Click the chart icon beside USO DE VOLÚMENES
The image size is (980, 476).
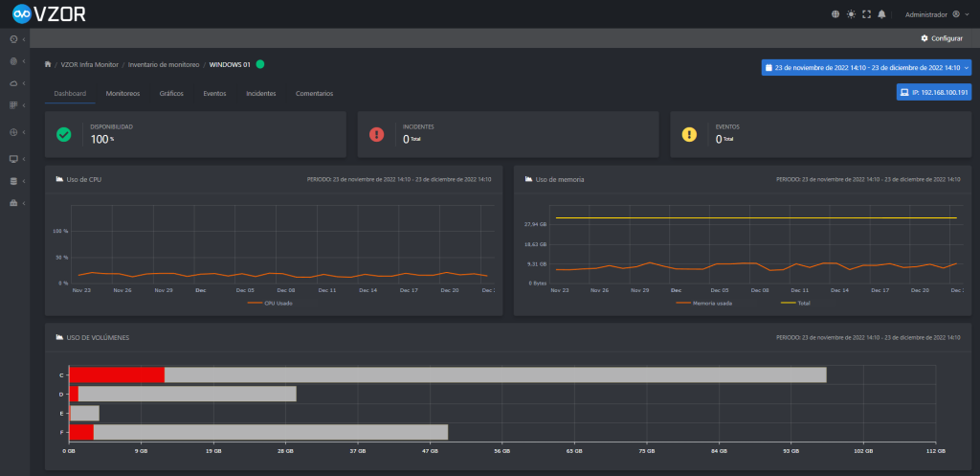60,337
